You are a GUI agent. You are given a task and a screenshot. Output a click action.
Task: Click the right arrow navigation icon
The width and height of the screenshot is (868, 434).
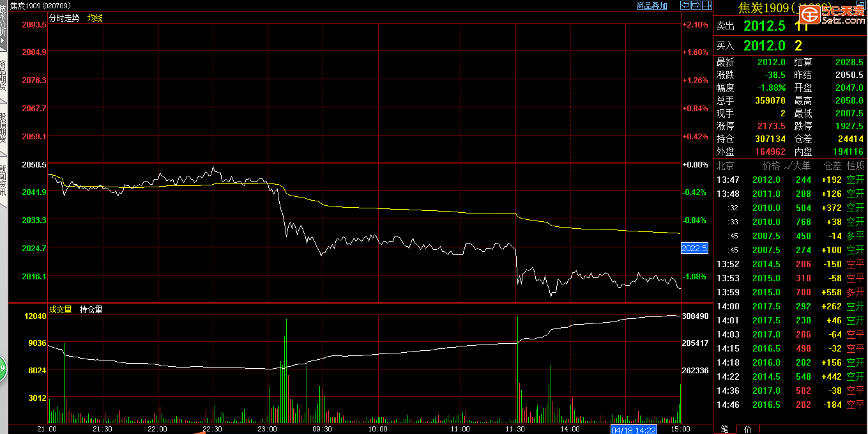pyautogui.click(x=696, y=5)
